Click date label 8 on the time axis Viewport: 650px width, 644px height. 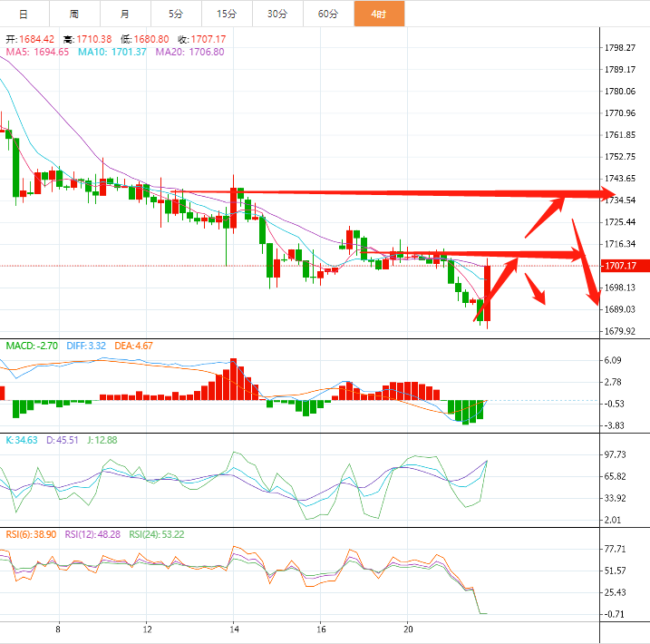(x=58, y=629)
